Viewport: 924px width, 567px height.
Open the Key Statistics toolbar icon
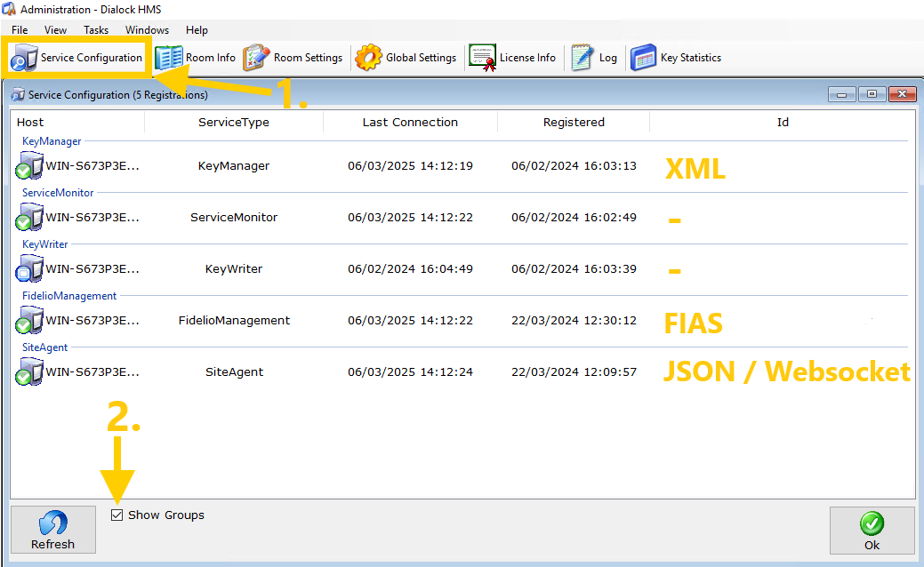click(643, 58)
